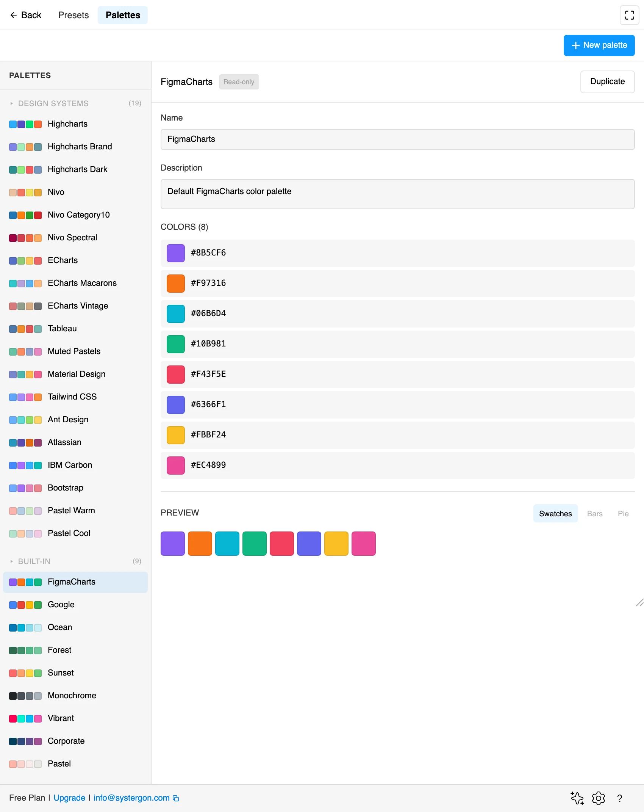Open the ECharts palette
Image resolution: width=644 pixels, height=812 pixels.
[75, 260]
